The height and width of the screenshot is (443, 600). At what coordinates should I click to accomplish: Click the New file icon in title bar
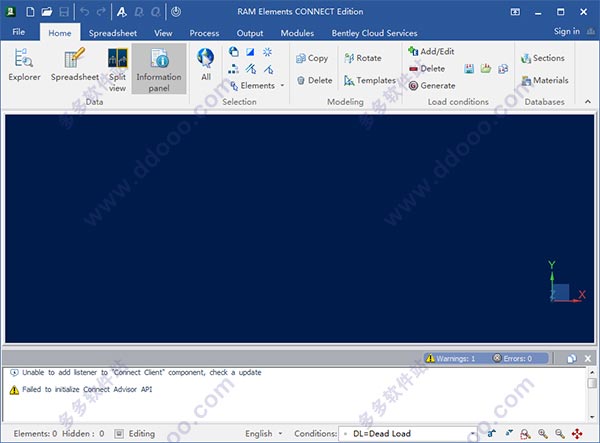click(30, 12)
